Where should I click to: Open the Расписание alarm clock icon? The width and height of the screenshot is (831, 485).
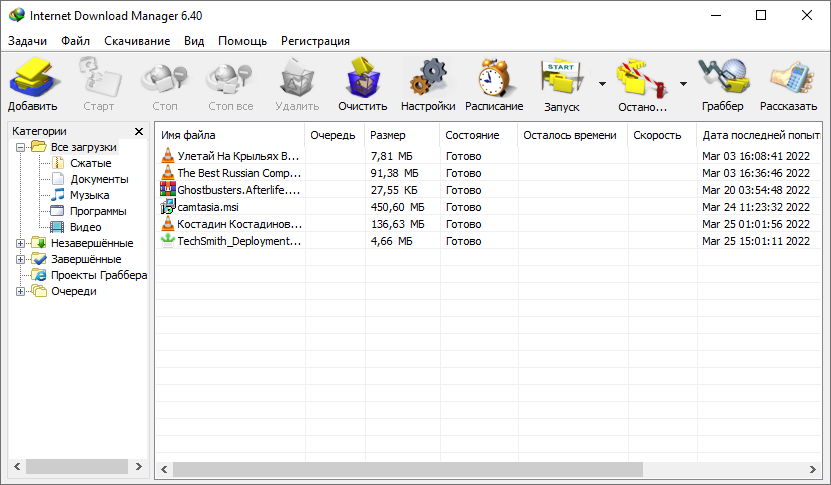coord(494,78)
